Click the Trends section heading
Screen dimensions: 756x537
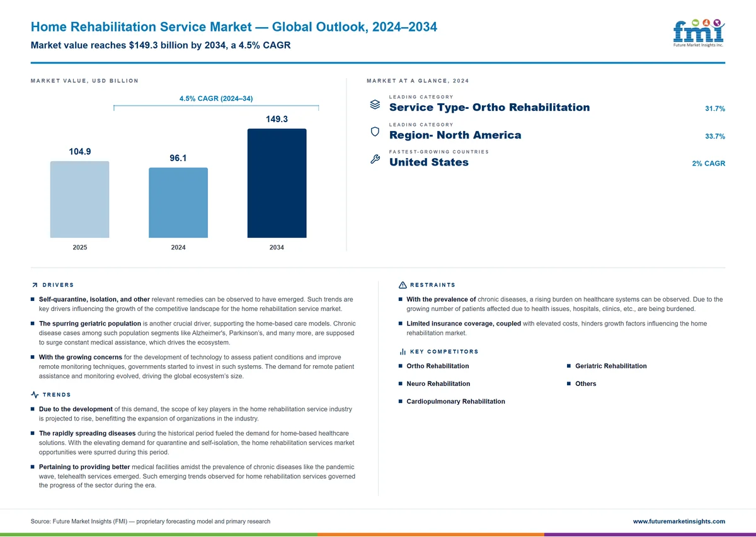pos(56,395)
